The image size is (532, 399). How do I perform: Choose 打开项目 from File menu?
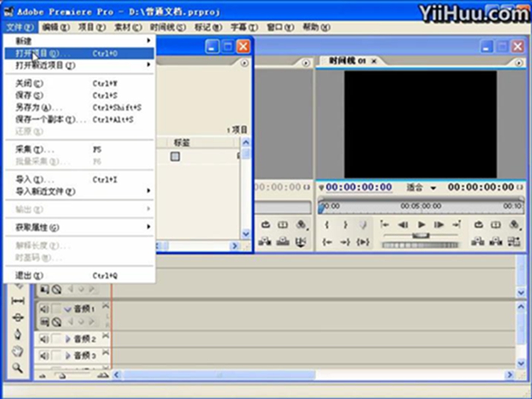tap(38, 54)
